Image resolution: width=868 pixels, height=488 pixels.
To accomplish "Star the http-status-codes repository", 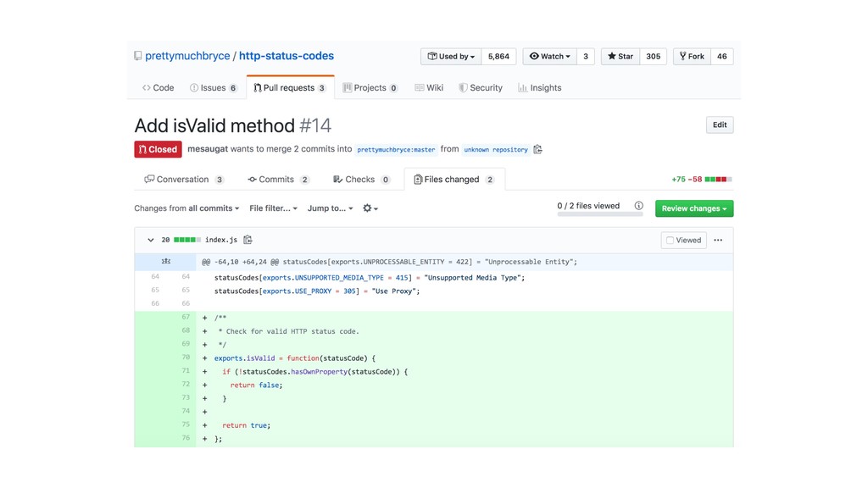I will click(620, 56).
